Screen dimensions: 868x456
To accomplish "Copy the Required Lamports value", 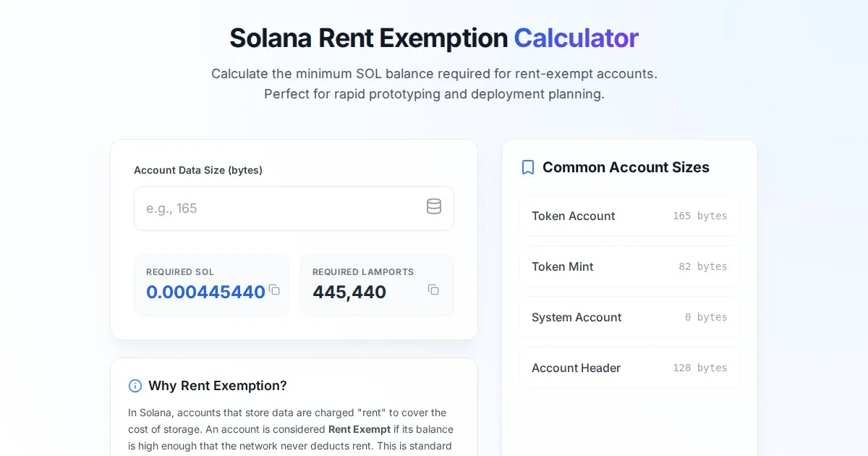I will pos(433,290).
